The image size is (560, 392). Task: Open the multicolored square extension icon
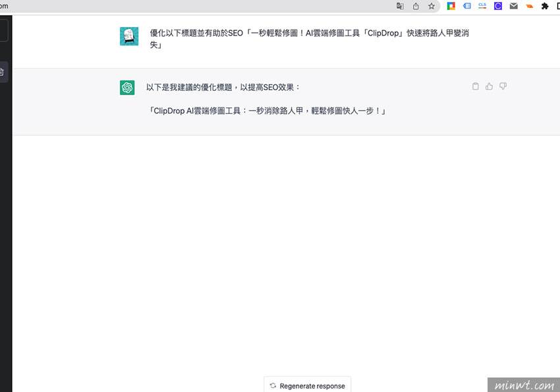[x=451, y=6]
